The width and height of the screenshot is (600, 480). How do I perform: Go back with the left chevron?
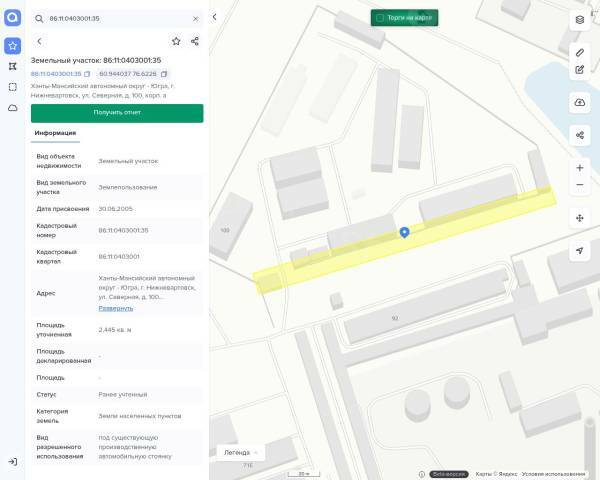click(39, 41)
